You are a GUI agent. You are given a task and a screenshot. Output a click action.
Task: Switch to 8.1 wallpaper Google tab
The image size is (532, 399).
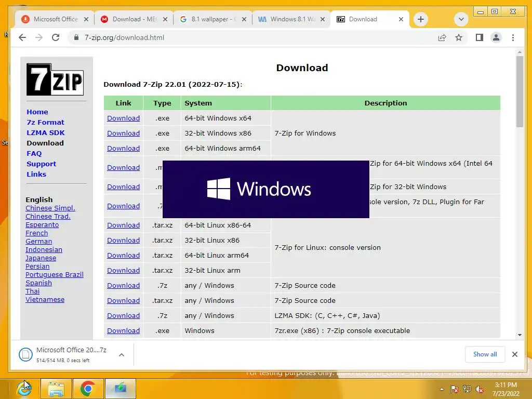click(212, 19)
